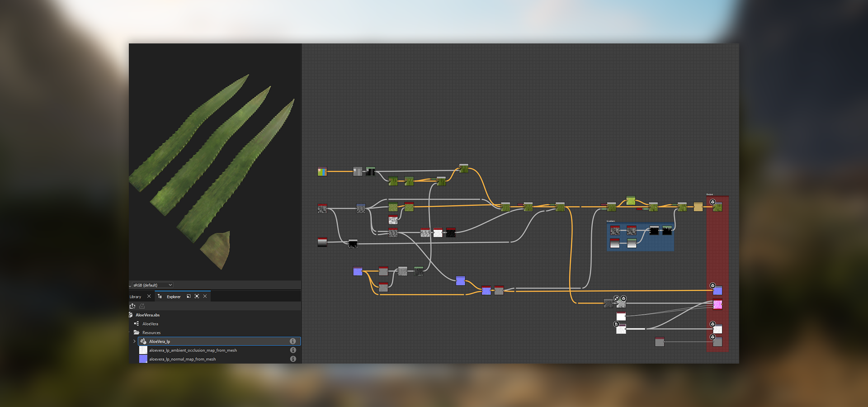Click the folder icon beside Resources
This screenshot has height=407, width=868.
(x=137, y=332)
